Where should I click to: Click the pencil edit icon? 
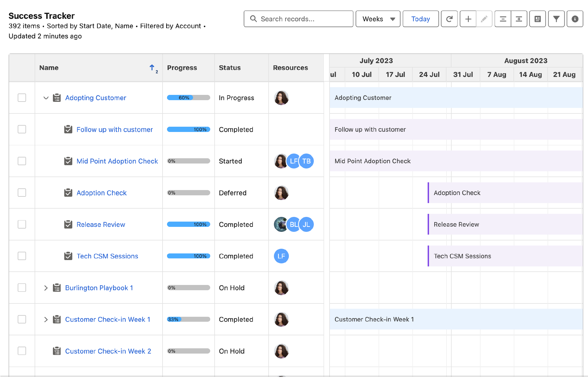[x=484, y=19]
